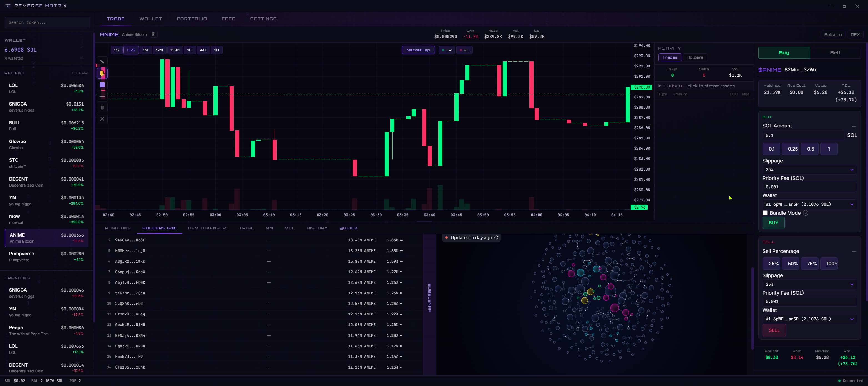This screenshot has width=868, height=386.
Task: Select Peepa in trending list
Action: [x=46, y=330]
